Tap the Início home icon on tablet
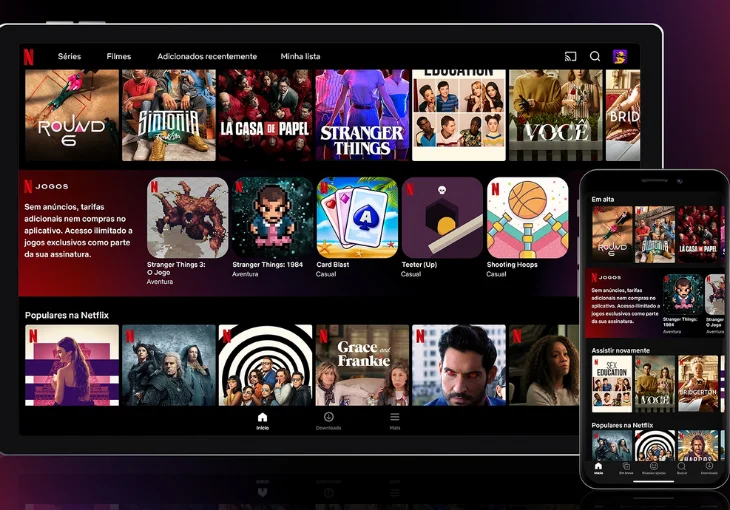 263,417
